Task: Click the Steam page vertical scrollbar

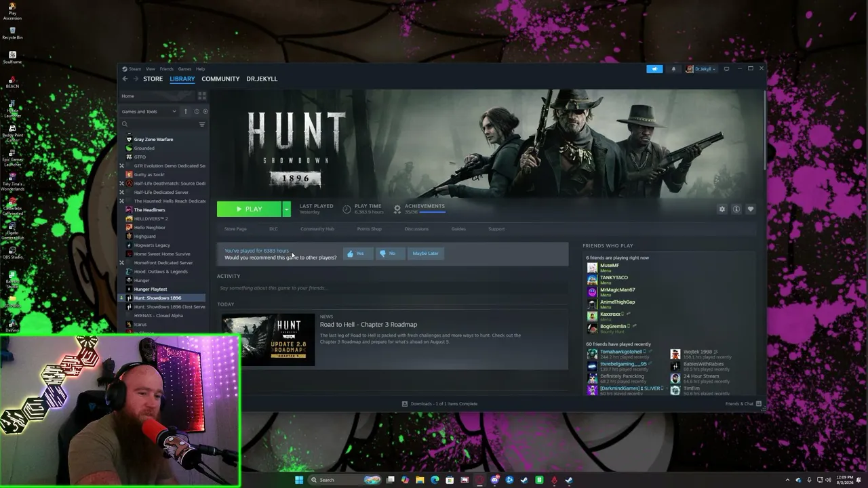Action: 764,129
